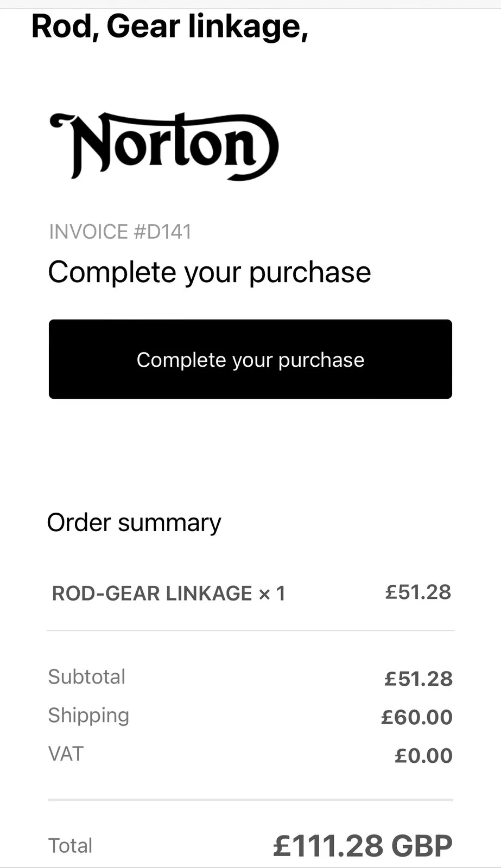Screen dimensions: 501x868
Task: Click the GBP currency code in total
Action: point(422,845)
